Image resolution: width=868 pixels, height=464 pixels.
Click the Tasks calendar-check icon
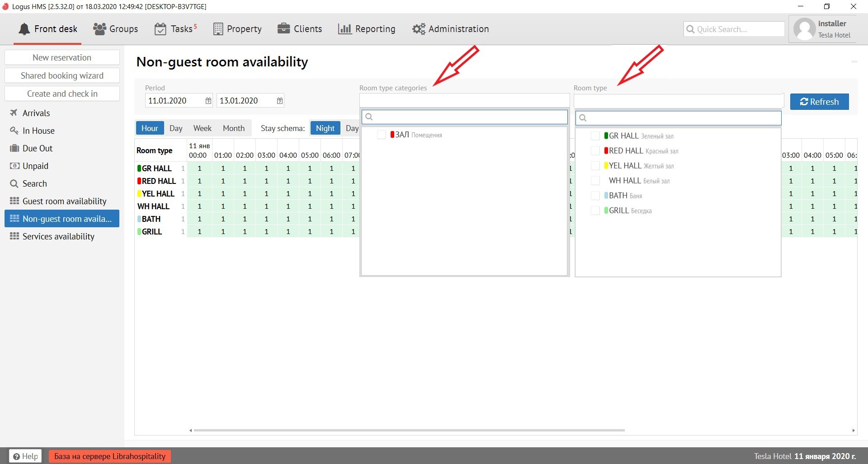click(160, 29)
